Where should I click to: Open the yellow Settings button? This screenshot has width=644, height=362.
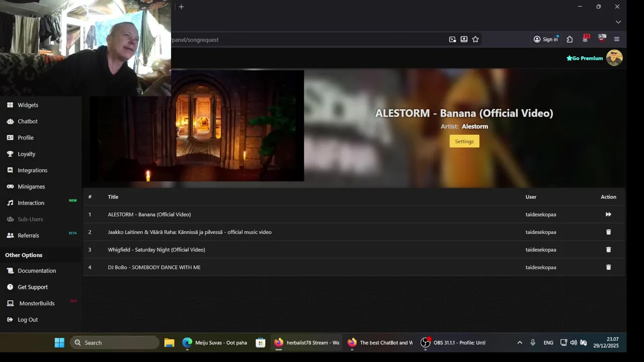[x=464, y=141]
